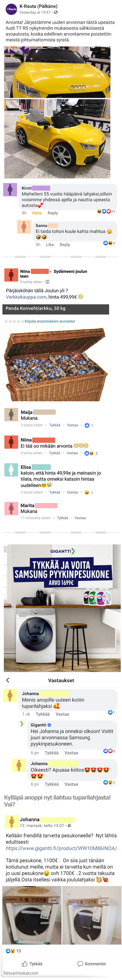The image size is (122, 980).
Task: Go back using the Vastaukset arrow
Action: point(8,680)
